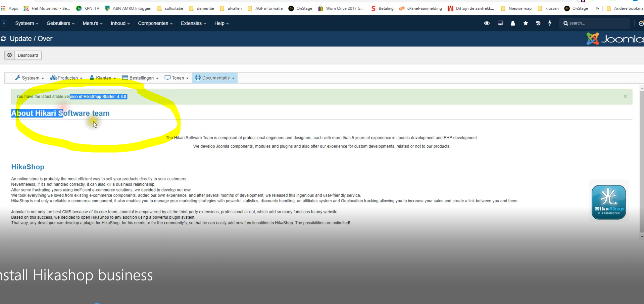Click the About Hikari Software team heading
Image resolution: width=644 pixels, height=304 pixels.
click(60, 113)
